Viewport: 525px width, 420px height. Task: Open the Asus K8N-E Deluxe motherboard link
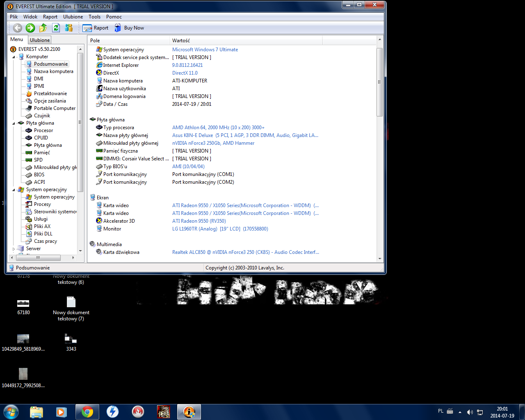(245, 135)
